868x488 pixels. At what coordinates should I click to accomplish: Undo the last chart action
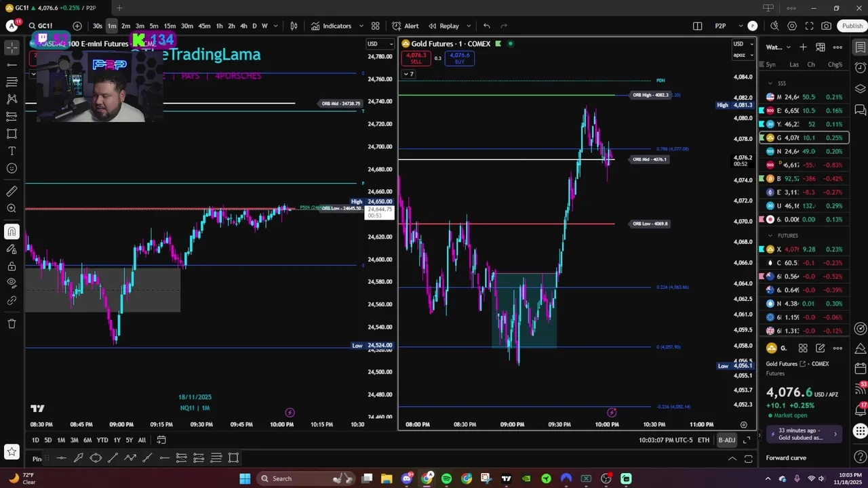pos(486,26)
